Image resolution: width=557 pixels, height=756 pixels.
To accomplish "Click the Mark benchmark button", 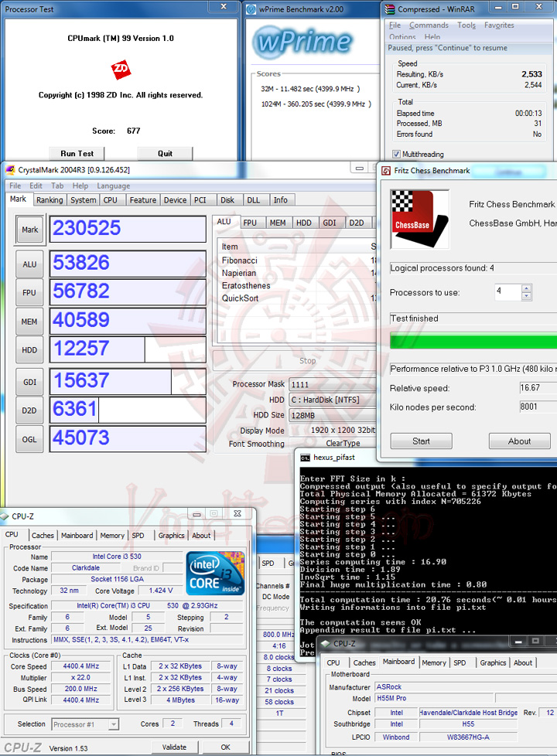I will click(29, 230).
